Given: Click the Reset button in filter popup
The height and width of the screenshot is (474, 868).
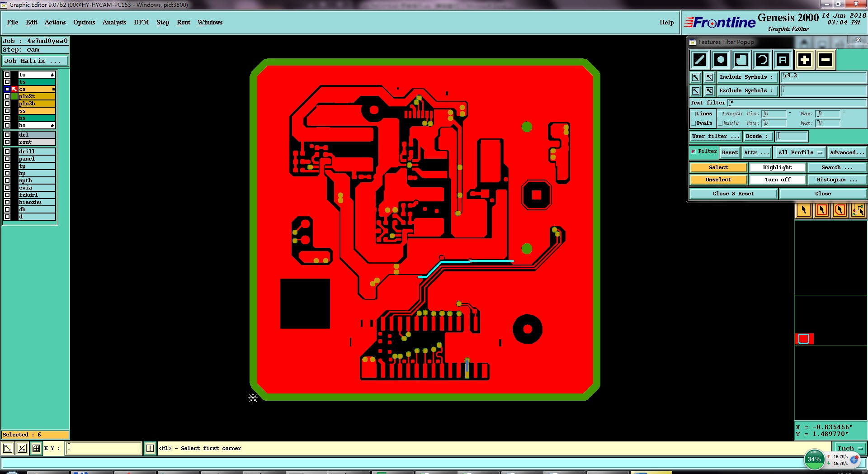Looking at the screenshot, I should click(x=730, y=152).
